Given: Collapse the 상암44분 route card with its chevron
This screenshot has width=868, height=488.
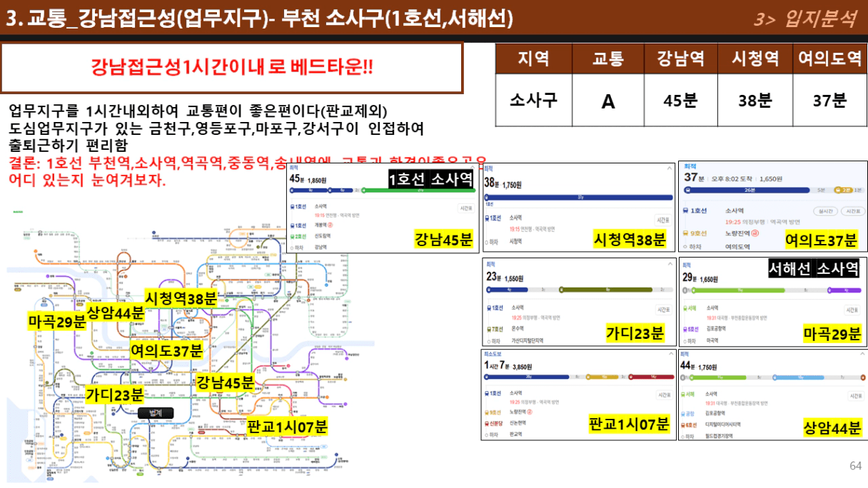Looking at the screenshot, I should pyautogui.click(x=862, y=354).
